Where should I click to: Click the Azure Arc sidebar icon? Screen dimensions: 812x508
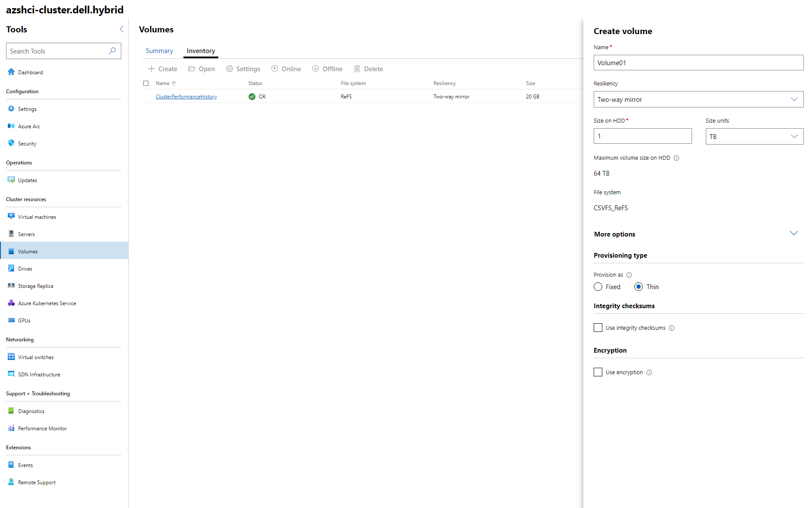tap(11, 126)
